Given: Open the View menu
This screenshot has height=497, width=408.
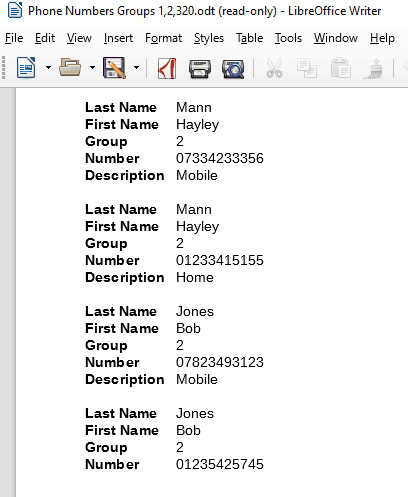Looking at the screenshot, I should [x=79, y=38].
